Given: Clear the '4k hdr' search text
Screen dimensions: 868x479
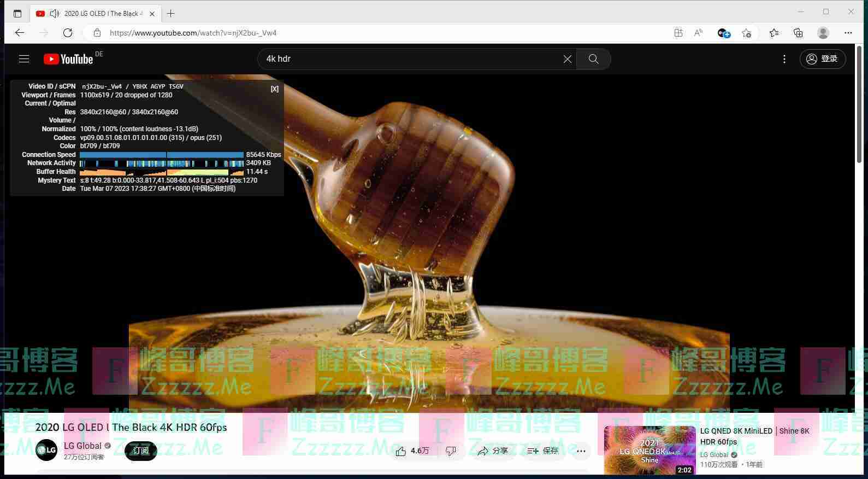Looking at the screenshot, I should point(568,59).
